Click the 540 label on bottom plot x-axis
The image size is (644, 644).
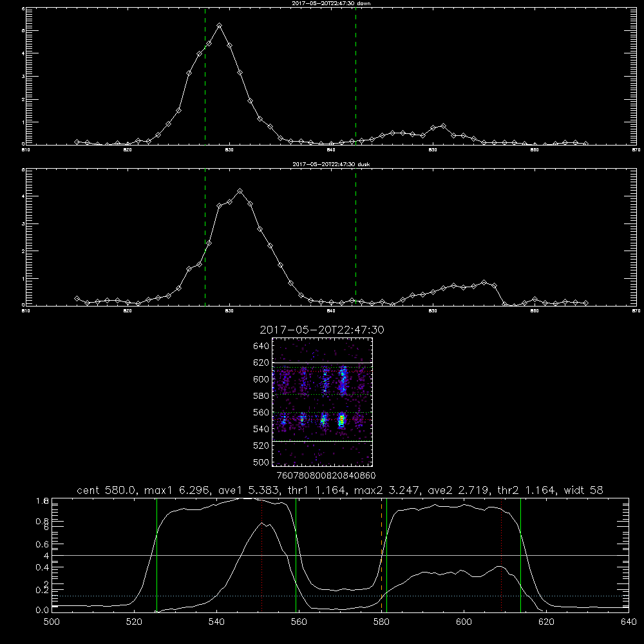216,622
